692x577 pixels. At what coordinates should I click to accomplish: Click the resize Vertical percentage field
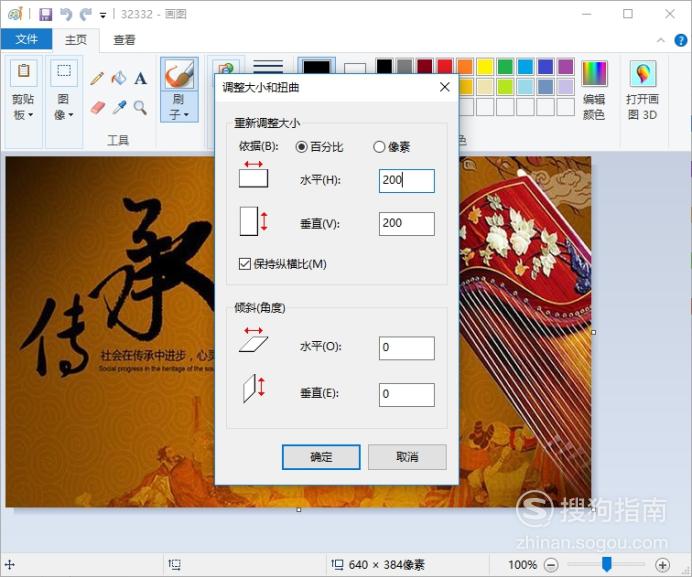(x=406, y=223)
